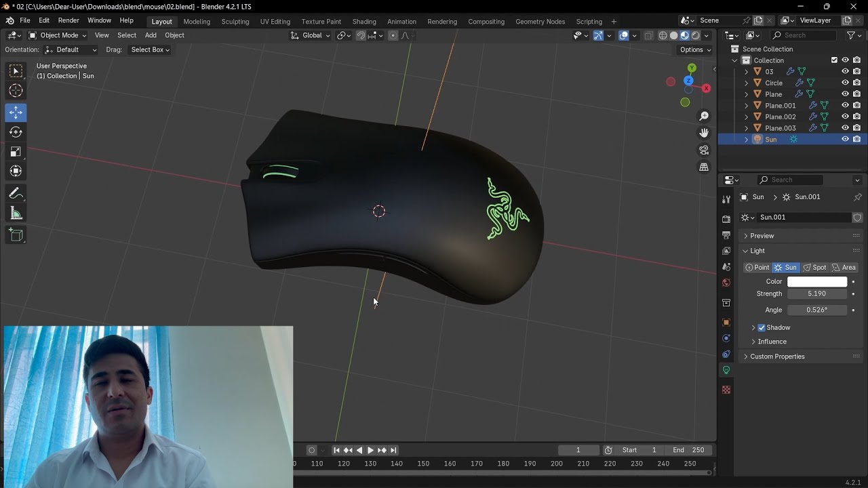
Task: Open the Tool properties tab
Action: pos(726,199)
